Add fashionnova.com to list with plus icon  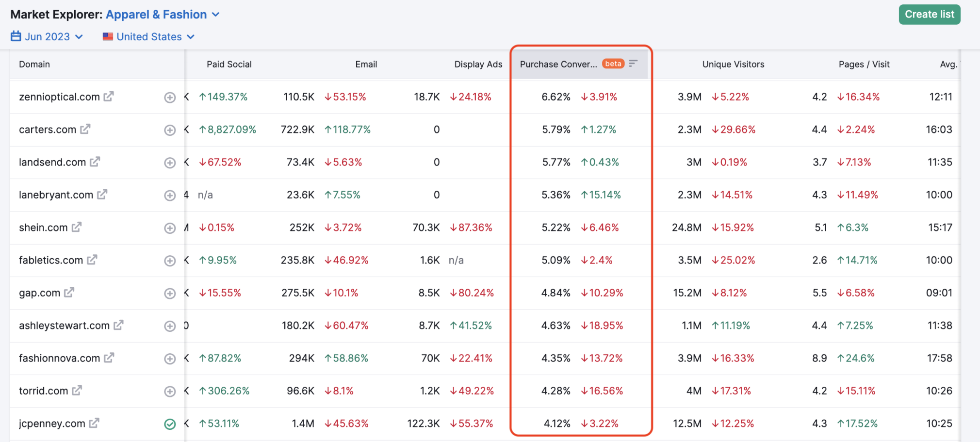coord(170,359)
